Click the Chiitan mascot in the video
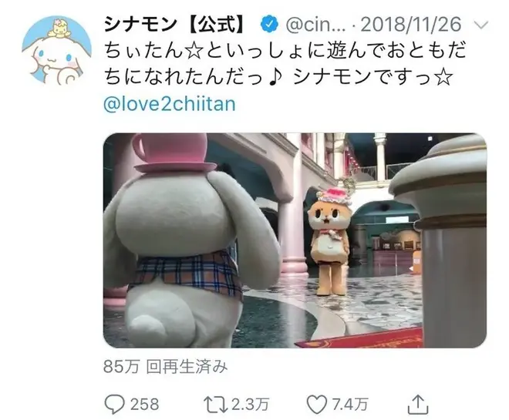Screen dimensions: 509x420 click(x=329, y=242)
